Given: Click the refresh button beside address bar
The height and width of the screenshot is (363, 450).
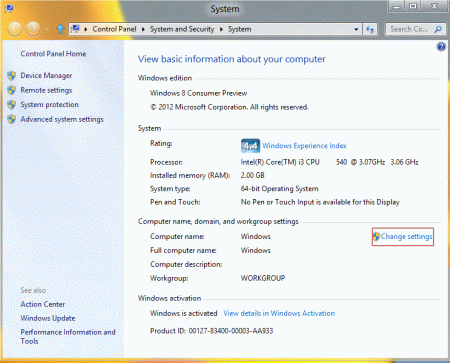Looking at the screenshot, I should coord(370,29).
